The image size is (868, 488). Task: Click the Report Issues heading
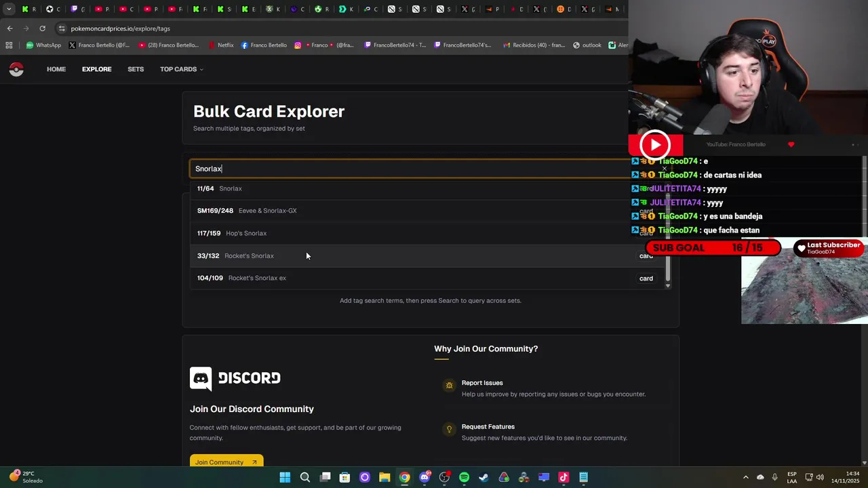pos(482,383)
